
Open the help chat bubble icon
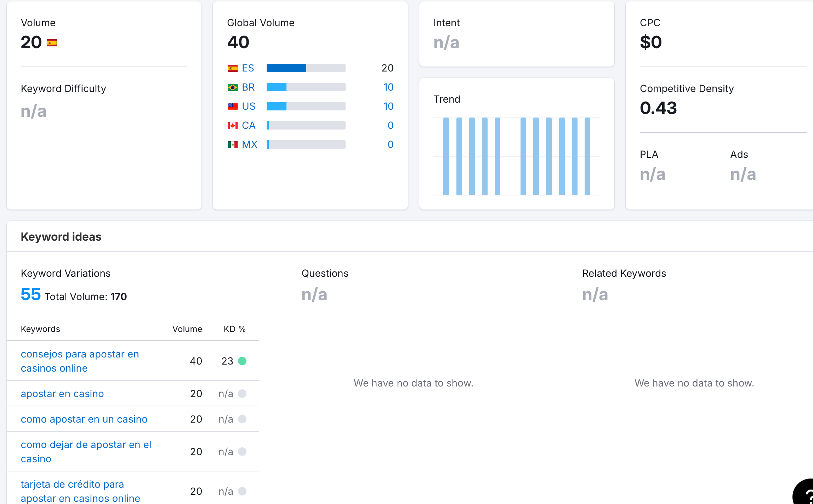(x=805, y=494)
